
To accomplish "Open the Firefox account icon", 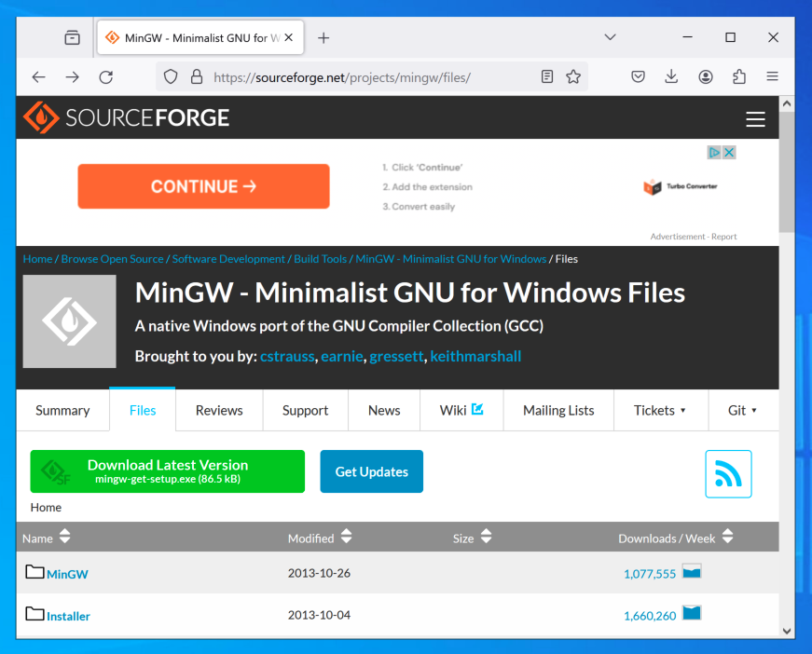I will pyautogui.click(x=706, y=77).
